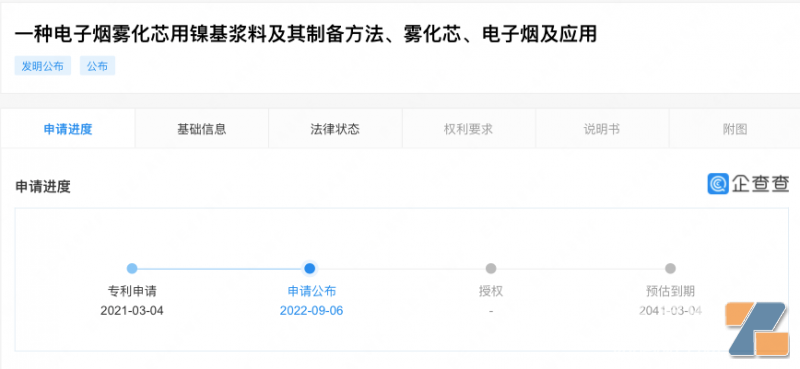Click the 专利申请 step label
Image resolution: width=800 pixels, height=369 pixels.
click(x=132, y=291)
